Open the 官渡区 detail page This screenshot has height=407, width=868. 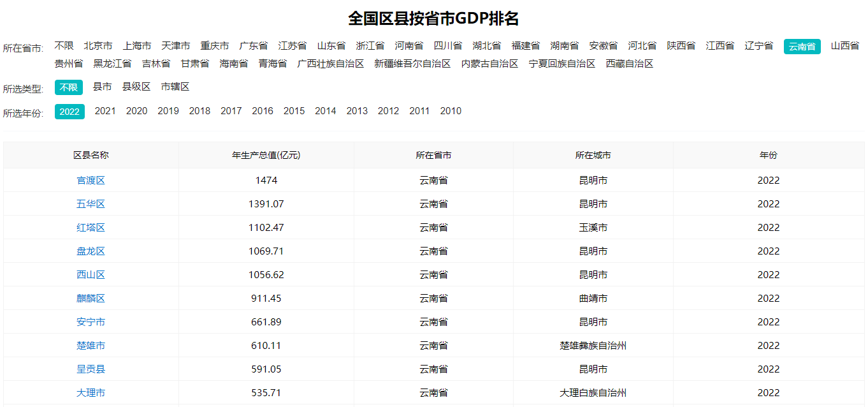coord(90,180)
